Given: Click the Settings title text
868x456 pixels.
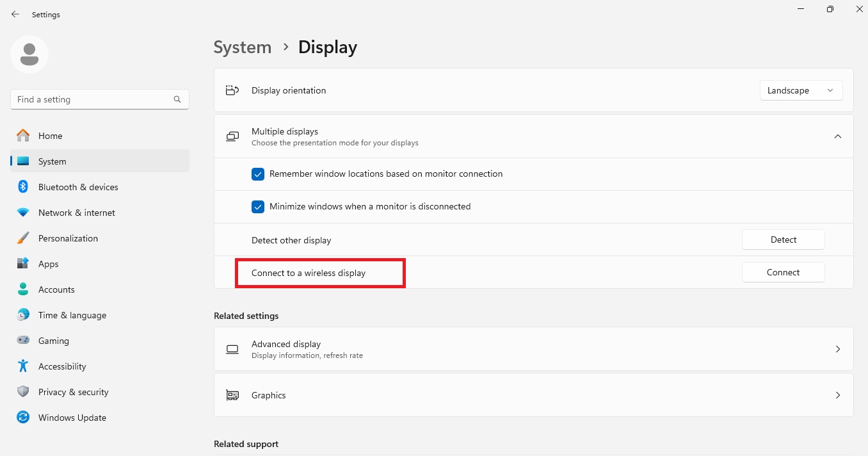Looking at the screenshot, I should click(46, 15).
